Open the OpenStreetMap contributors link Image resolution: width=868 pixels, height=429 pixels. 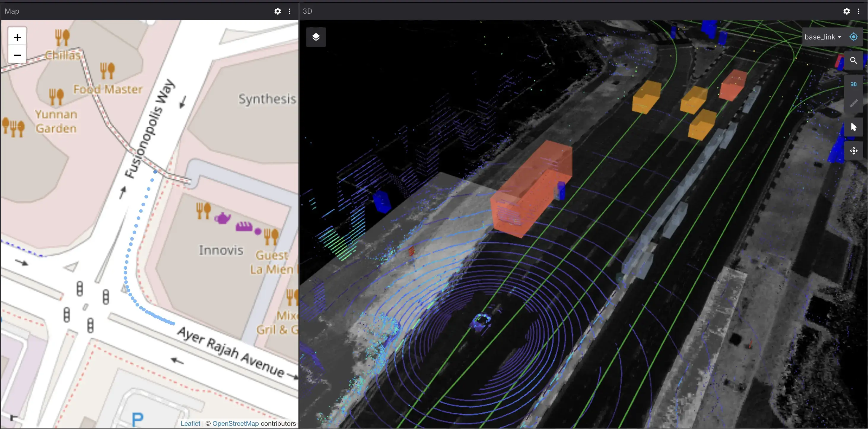point(236,423)
